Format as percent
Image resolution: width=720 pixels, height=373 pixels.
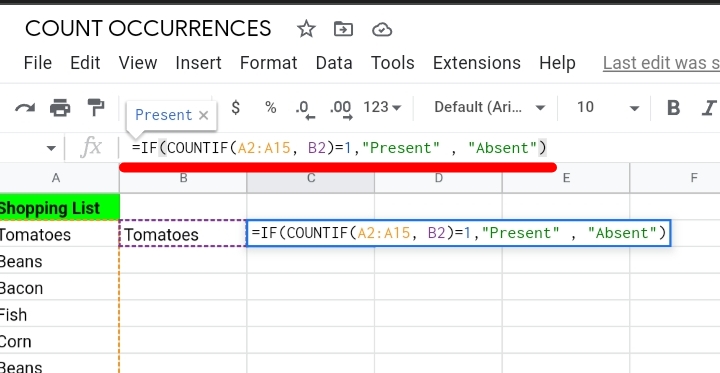[271, 107]
